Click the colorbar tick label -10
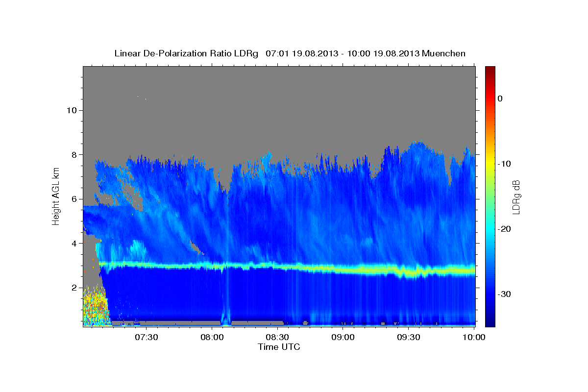 click(x=505, y=164)
